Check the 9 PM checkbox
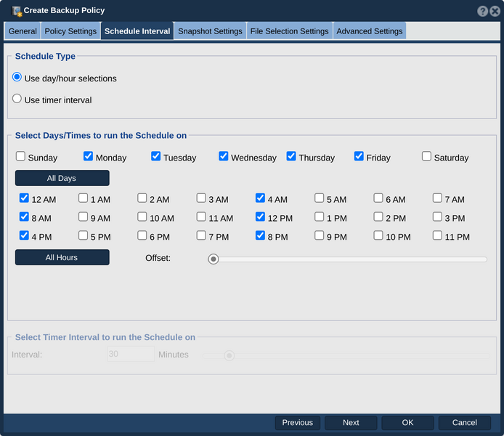 pos(320,235)
